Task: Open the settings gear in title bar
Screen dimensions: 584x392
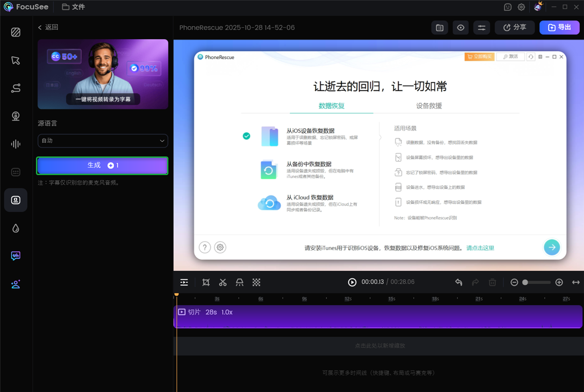Action: pyautogui.click(x=522, y=7)
